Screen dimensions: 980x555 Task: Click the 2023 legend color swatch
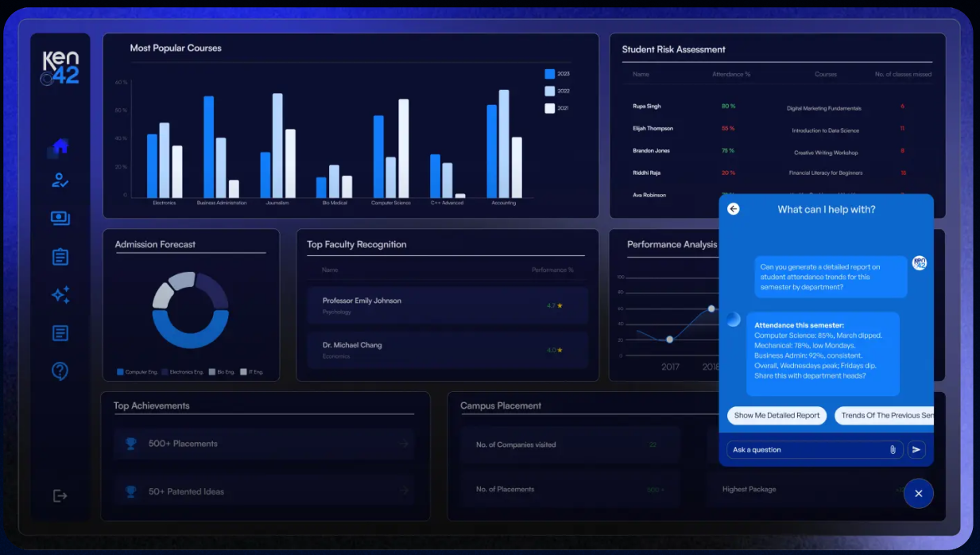tap(549, 74)
